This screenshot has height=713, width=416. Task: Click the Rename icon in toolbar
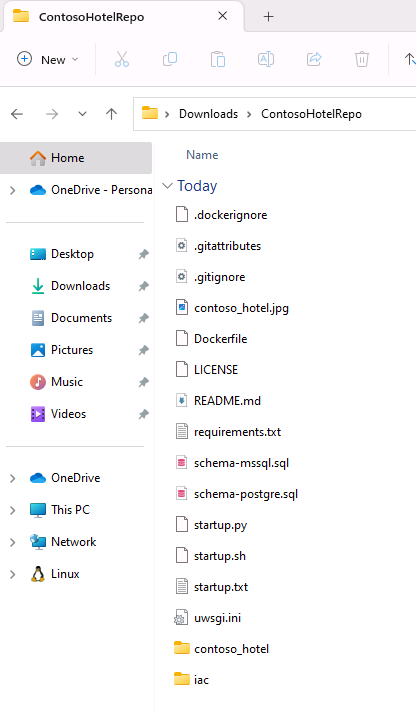pyautogui.click(x=266, y=59)
